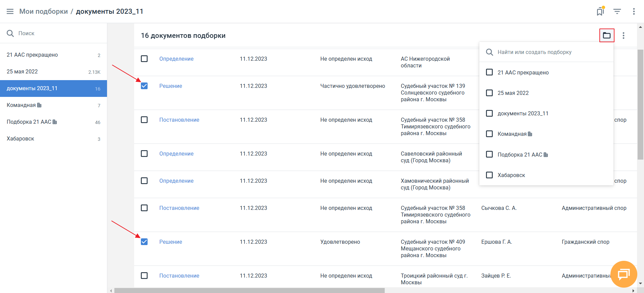The width and height of the screenshot is (644, 293).
Task: Open the filter settings icon
Action: [617, 11]
